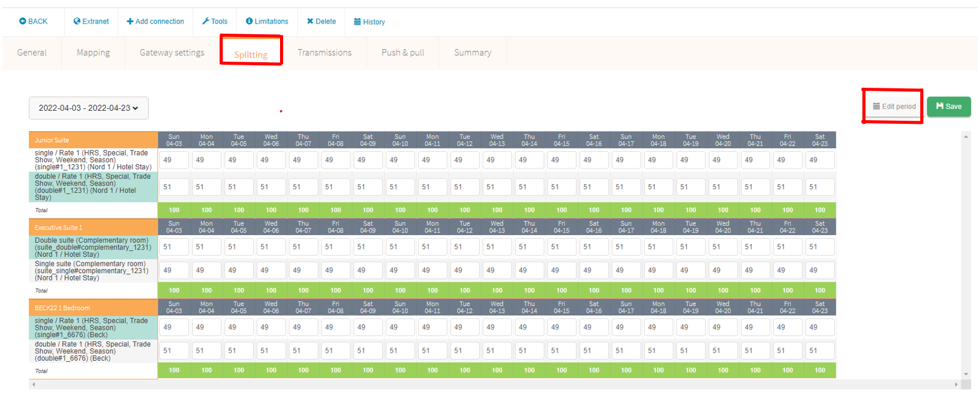Open the Mapping tab
The image size is (980, 395).
point(93,53)
